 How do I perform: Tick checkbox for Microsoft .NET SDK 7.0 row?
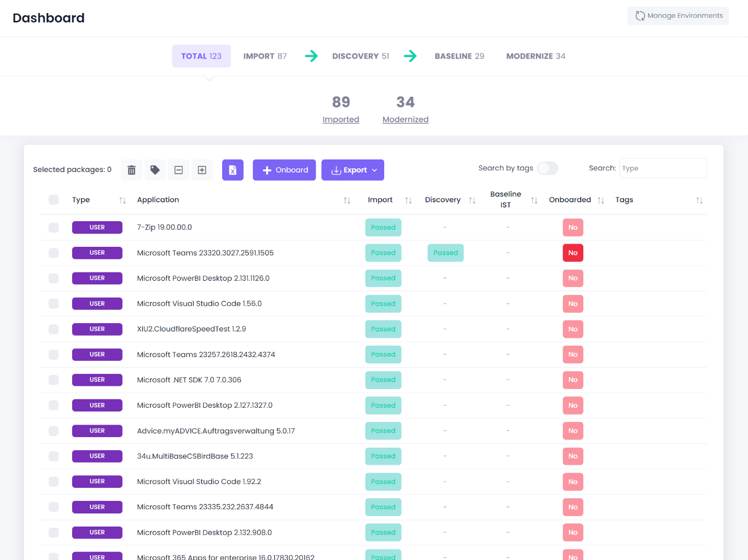[x=54, y=380]
